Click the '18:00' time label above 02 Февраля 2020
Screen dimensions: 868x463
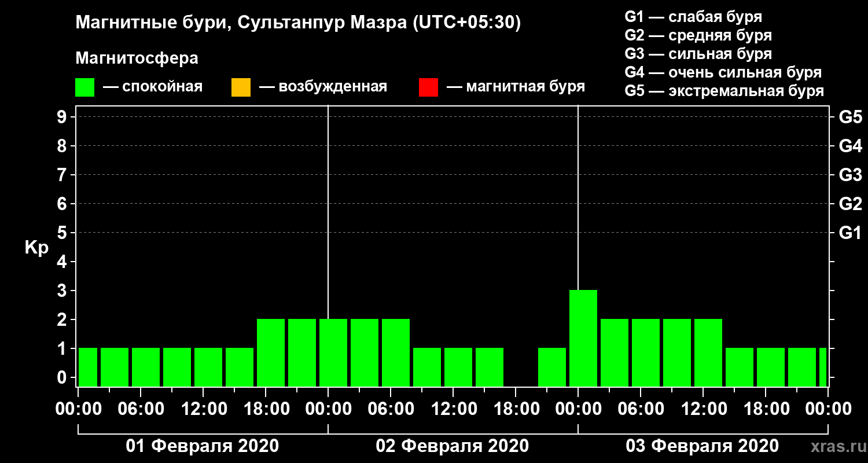pyautogui.click(x=516, y=409)
